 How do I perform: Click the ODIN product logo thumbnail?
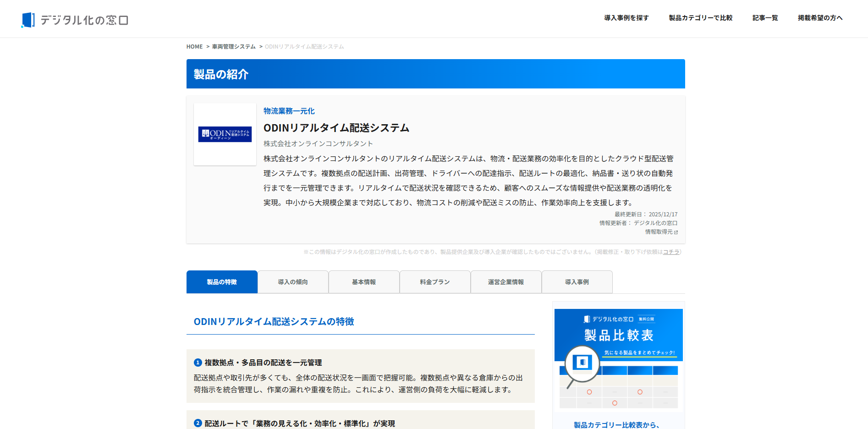224,134
